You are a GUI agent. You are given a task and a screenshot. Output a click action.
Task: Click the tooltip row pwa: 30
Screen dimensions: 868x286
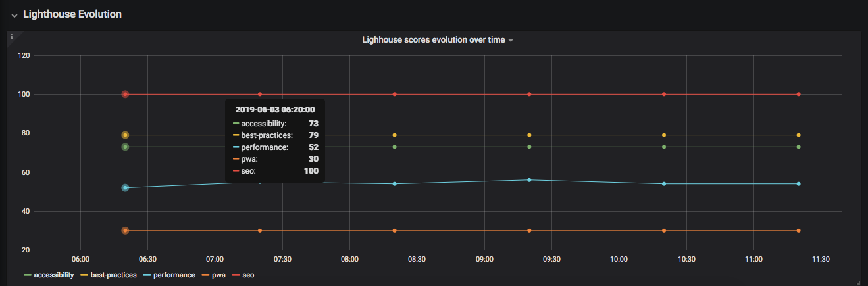click(275, 159)
